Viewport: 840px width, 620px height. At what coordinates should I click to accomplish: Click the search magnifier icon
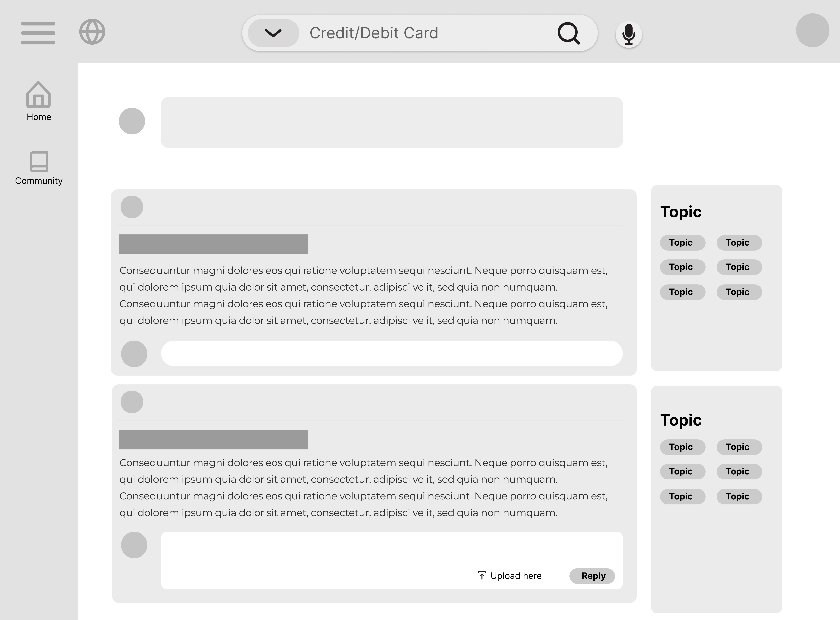pos(568,33)
